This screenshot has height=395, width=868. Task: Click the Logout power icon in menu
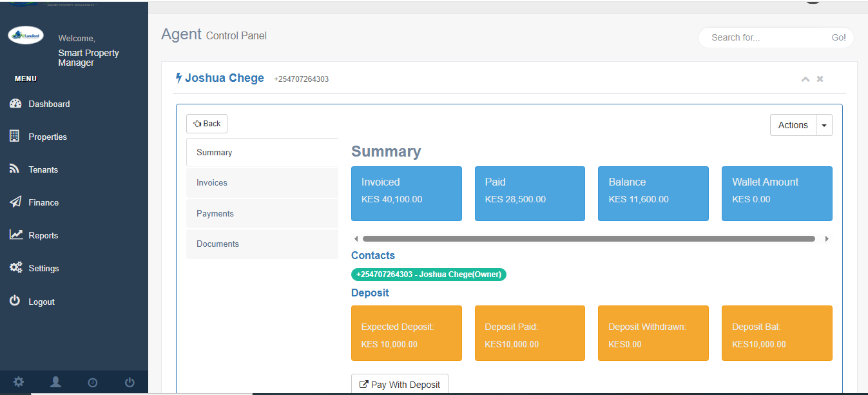(x=15, y=301)
